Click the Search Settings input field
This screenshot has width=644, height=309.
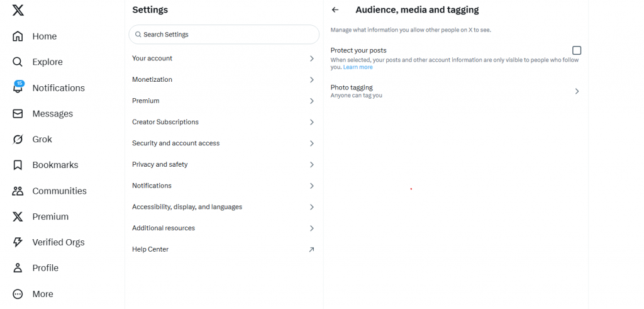(224, 35)
